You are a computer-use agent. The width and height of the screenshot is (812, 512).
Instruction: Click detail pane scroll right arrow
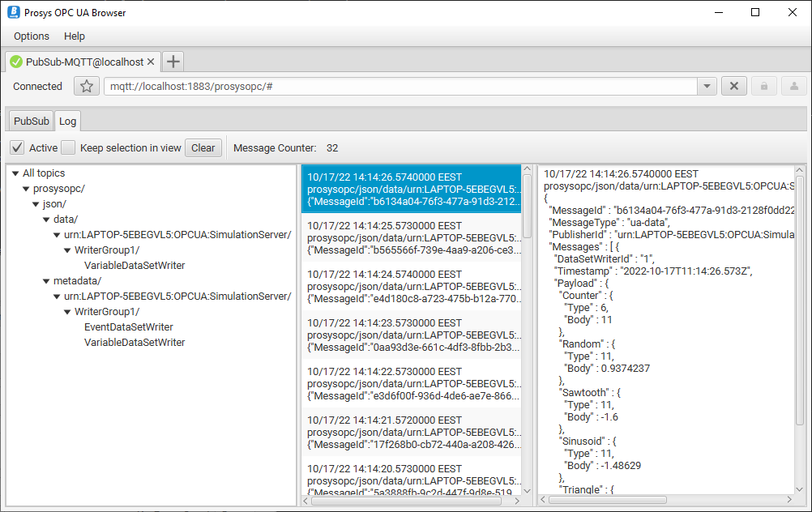point(789,500)
